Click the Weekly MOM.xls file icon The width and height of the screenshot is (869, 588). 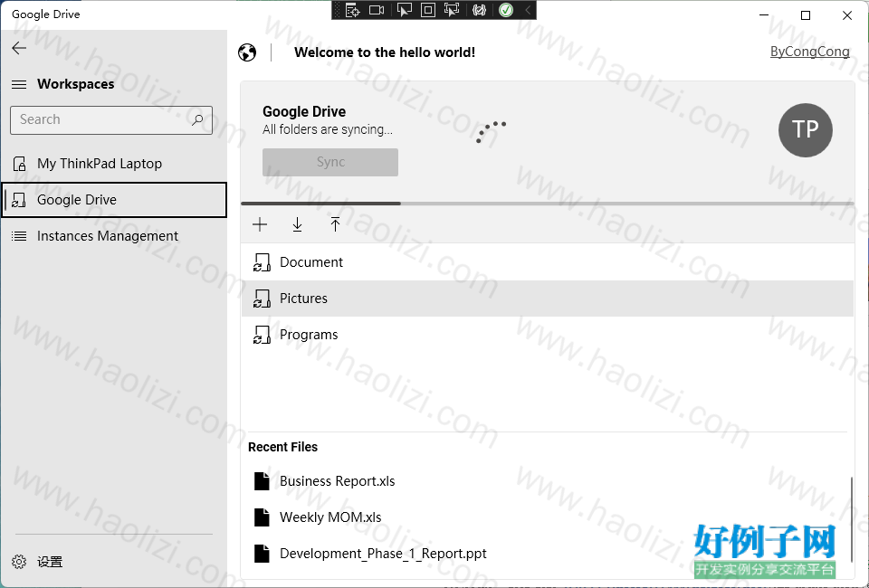coord(262,517)
